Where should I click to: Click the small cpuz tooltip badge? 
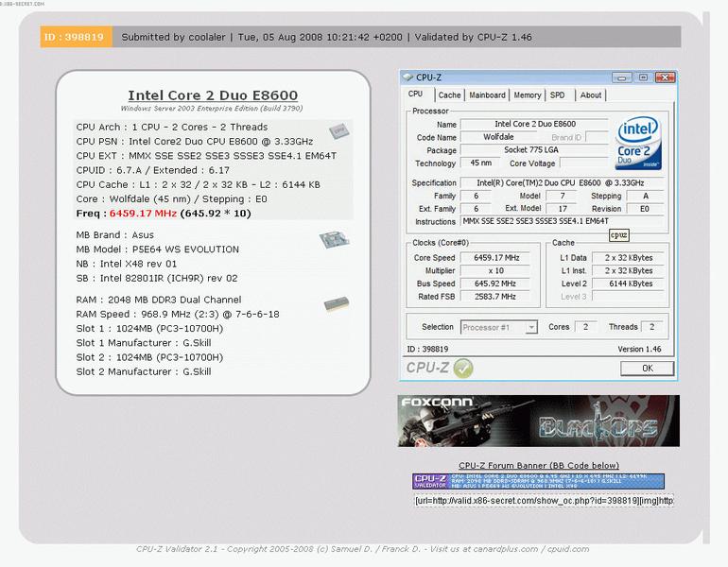pos(619,235)
